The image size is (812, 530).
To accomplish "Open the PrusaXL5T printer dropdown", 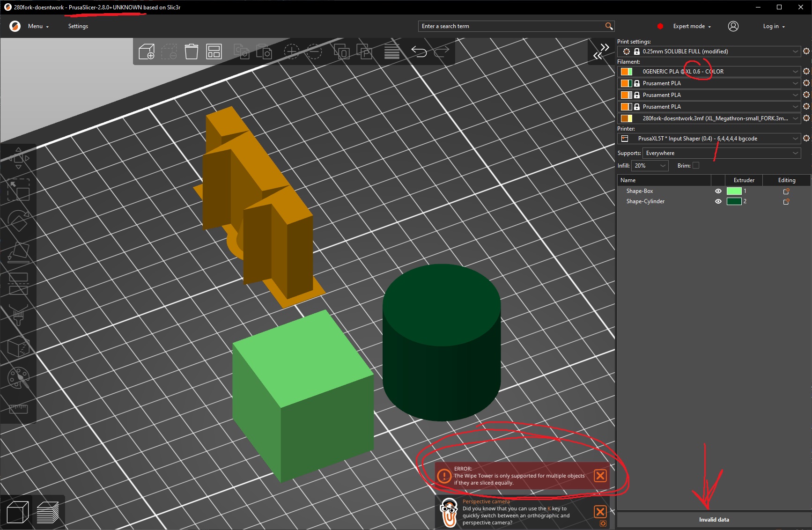I will coord(709,139).
